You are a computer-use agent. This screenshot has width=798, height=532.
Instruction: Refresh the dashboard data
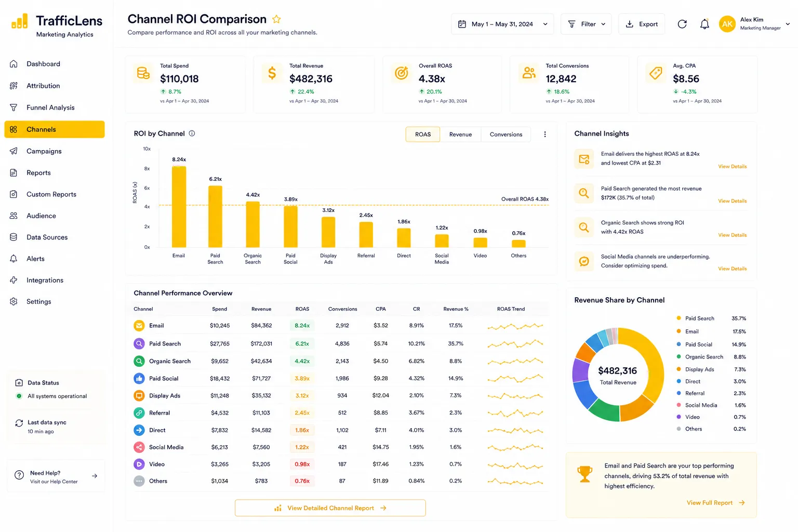pos(682,24)
